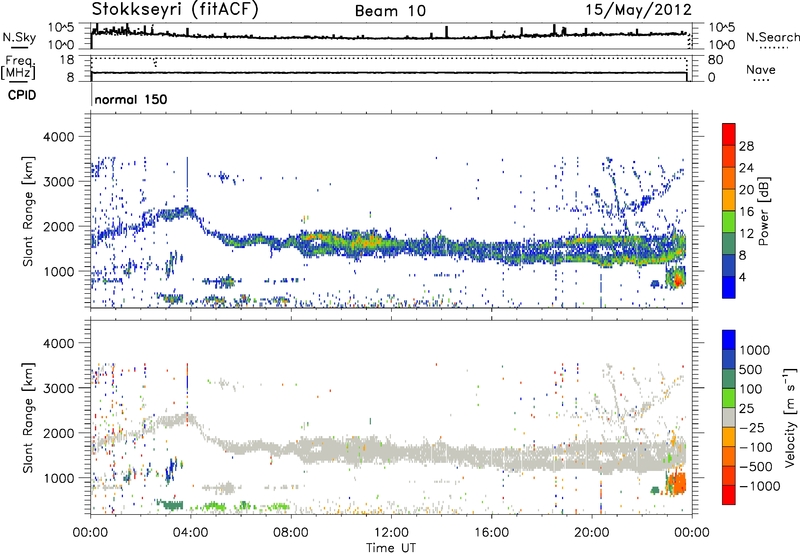Click velocity colorbar tick value '100'

751,389
